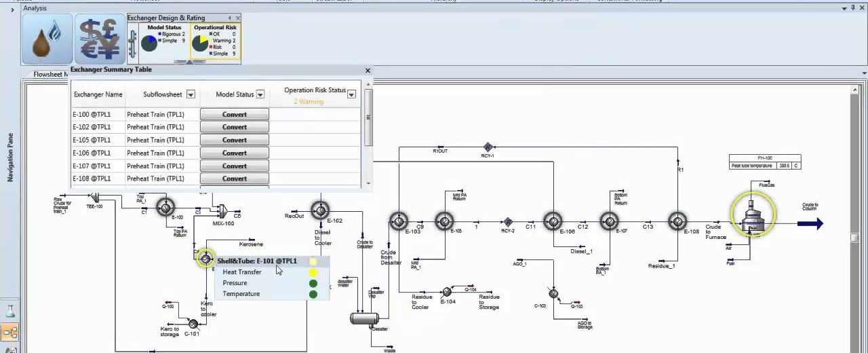Convert the E-105 @TPL1 exchanger model
The width and height of the screenshot is (868, 353).
[x=235, y=140]
